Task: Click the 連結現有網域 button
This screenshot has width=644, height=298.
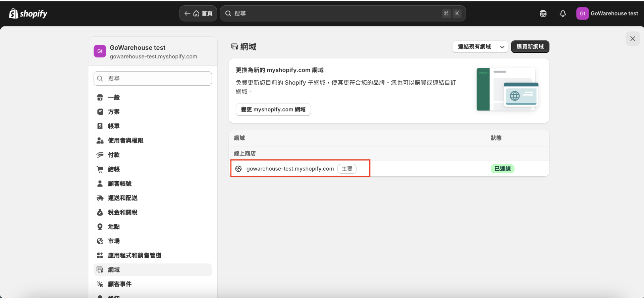Action: pyautogui.click(x=474, y=47)
